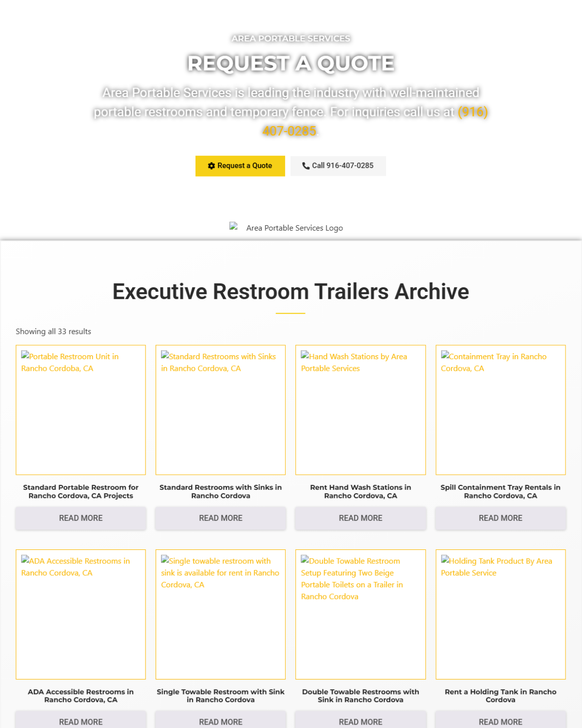Select Rent Hand Wash Stations title link
Screen dimensions: 582x728
click(360, 491)
